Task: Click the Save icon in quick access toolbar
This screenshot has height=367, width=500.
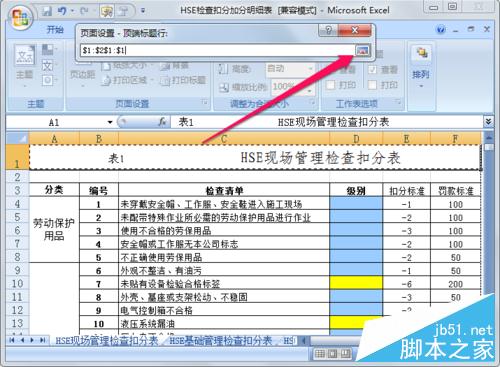Action: pyautogui.click(x=47, y=12)
